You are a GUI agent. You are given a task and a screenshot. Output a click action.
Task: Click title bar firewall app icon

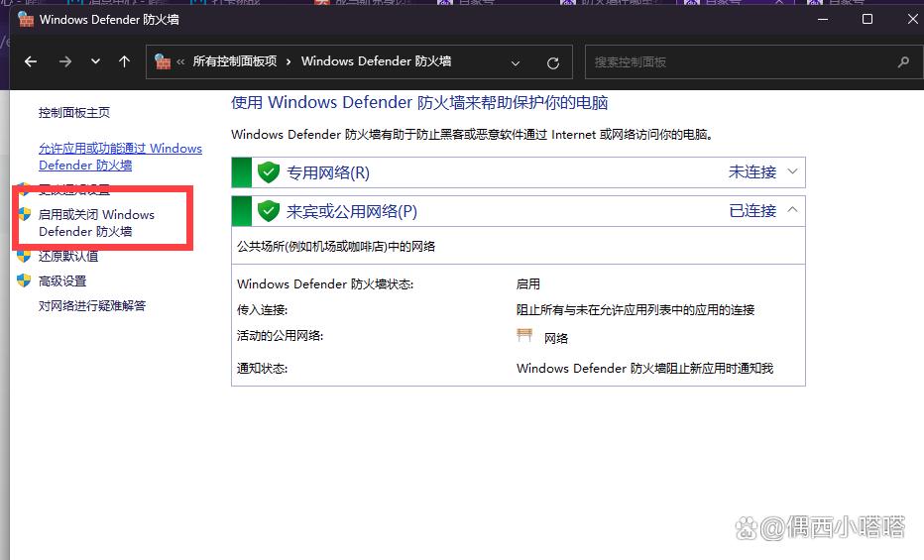(x=26, y=20)
